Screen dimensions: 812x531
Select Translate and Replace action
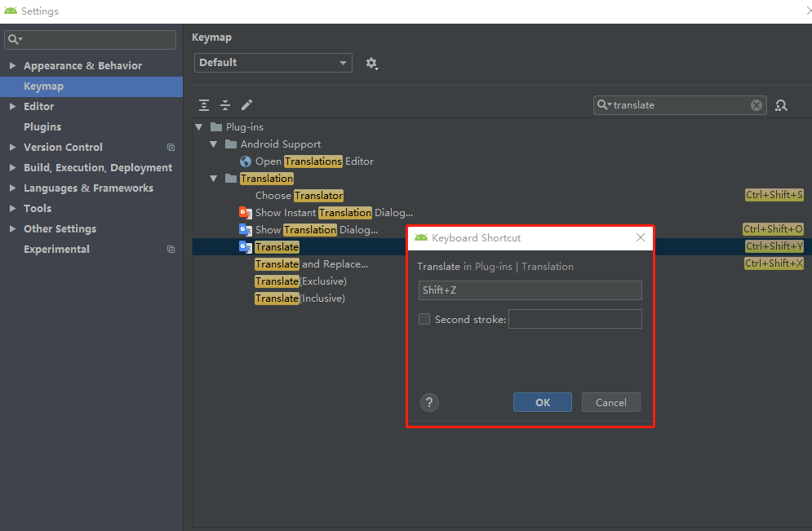click(311, 264)
